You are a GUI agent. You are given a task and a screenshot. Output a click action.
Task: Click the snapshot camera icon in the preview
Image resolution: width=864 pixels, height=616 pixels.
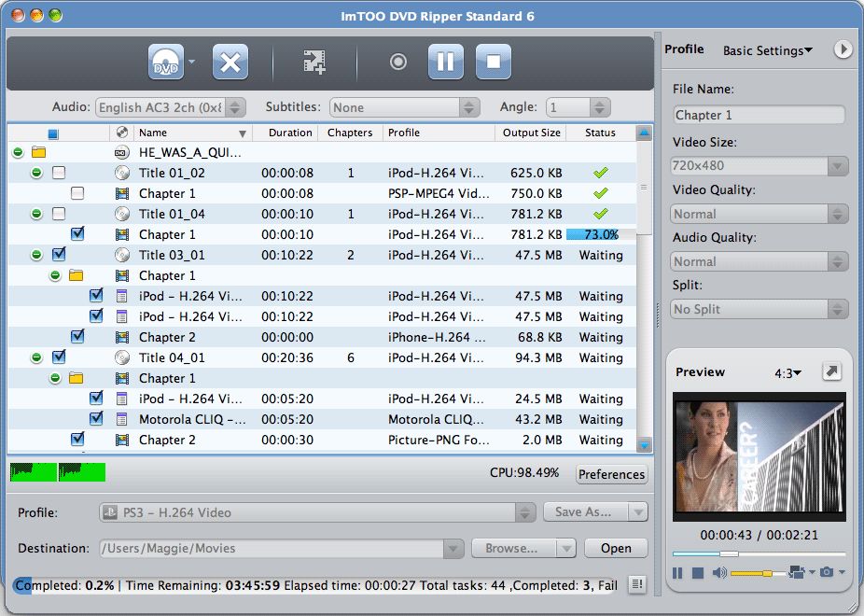pos(826,572)
